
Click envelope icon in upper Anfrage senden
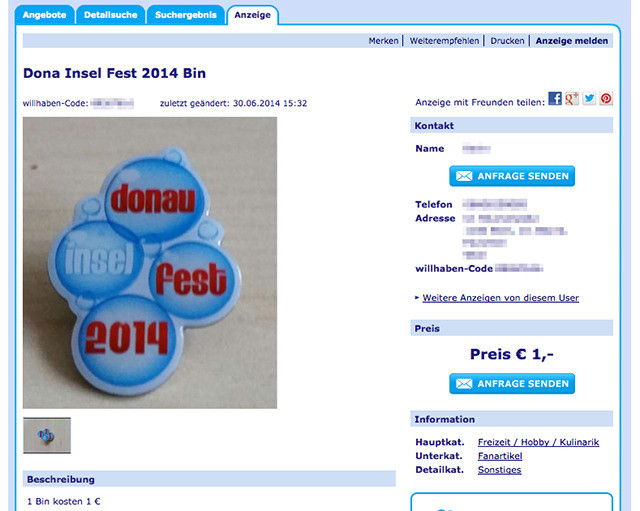(x=464, y=176)
